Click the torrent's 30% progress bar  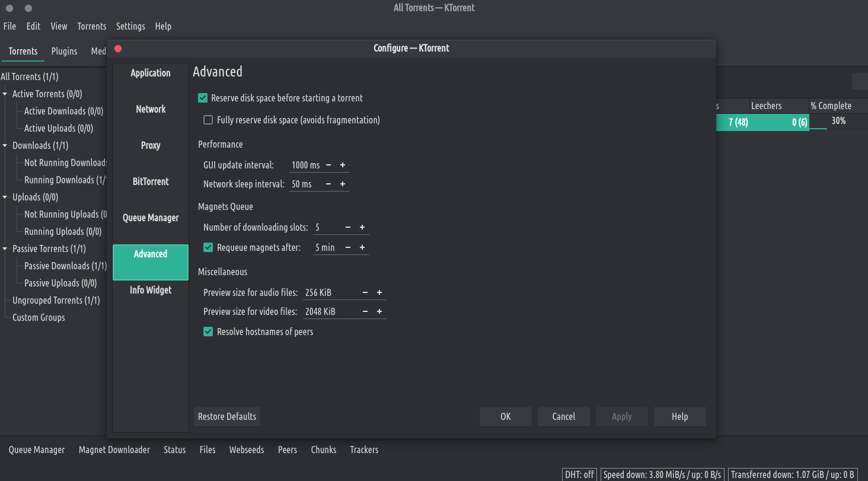837,122
